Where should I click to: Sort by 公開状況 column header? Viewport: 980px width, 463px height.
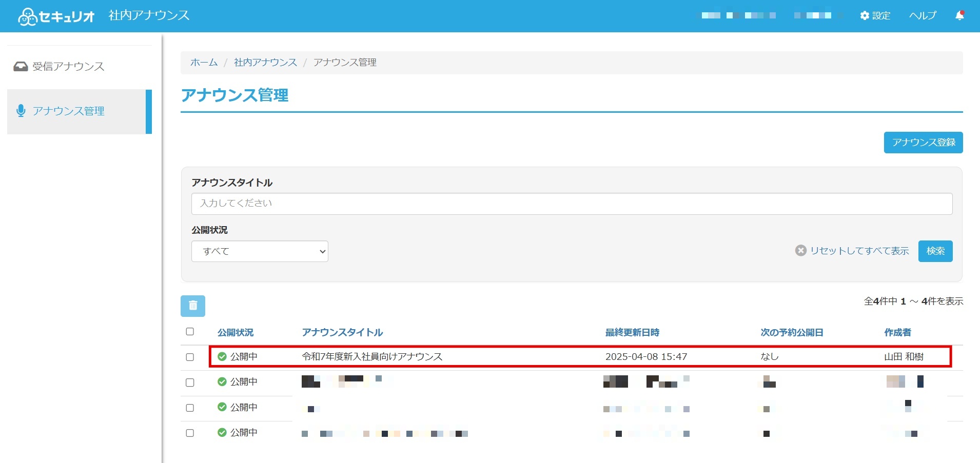tap(236, 332)
